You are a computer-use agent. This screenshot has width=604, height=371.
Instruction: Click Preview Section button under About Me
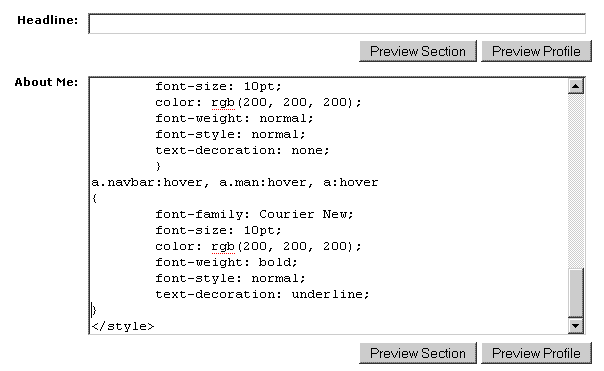tap(418, 353)
